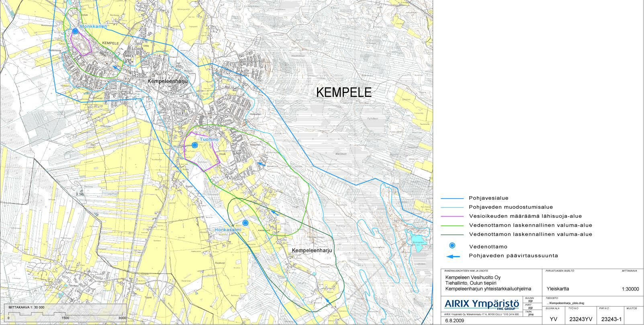Click the dark green valuma-alue legend line
The height and width of the screenshot is (325, 644).
pyautogui.click(x=452, y=235)
